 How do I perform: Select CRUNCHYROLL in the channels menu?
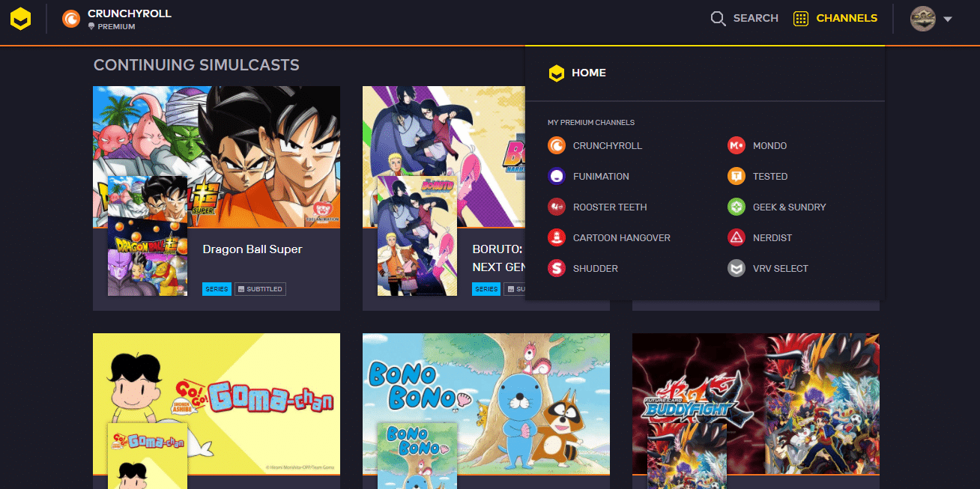tap(608, 145)
